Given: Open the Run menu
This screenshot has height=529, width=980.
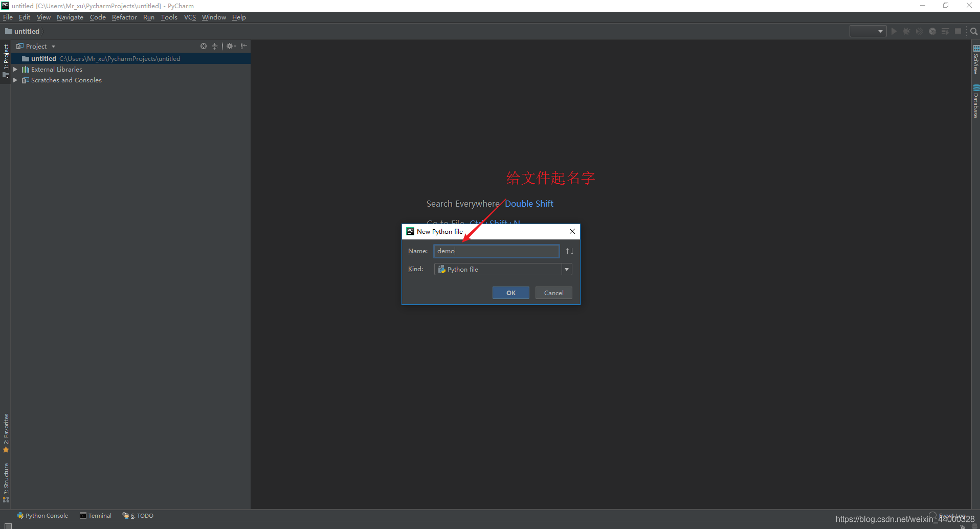Looking at the screenshot, I should click(x=149, y=17).
